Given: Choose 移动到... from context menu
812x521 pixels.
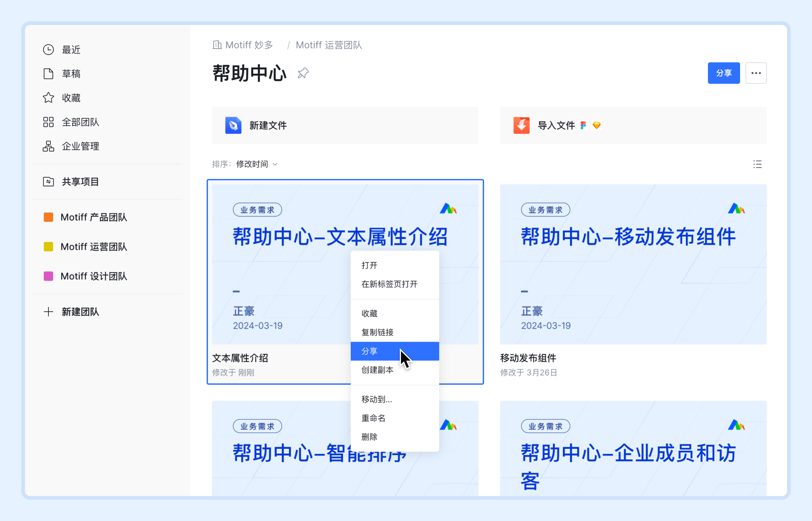Looking at the screenshot, I should click(x=395, y=399).
